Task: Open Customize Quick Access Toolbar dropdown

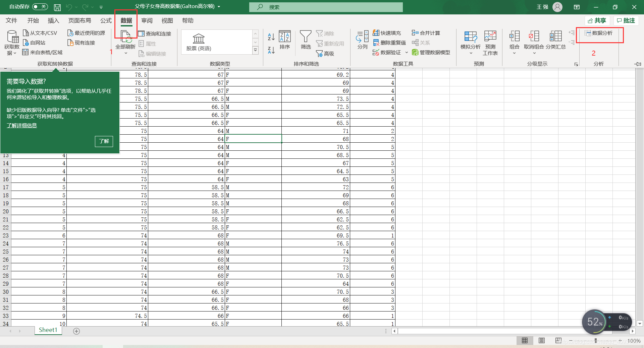Action: [101, 7]
